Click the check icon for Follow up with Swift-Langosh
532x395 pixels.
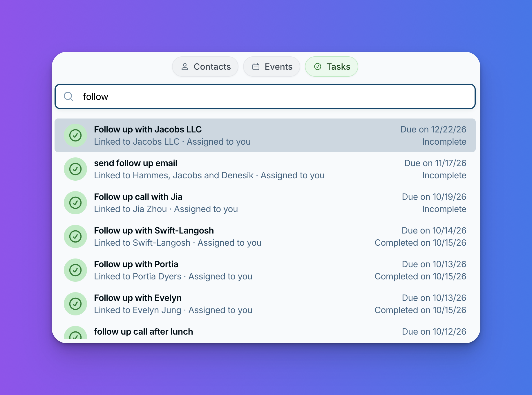[x=75, y=236]
